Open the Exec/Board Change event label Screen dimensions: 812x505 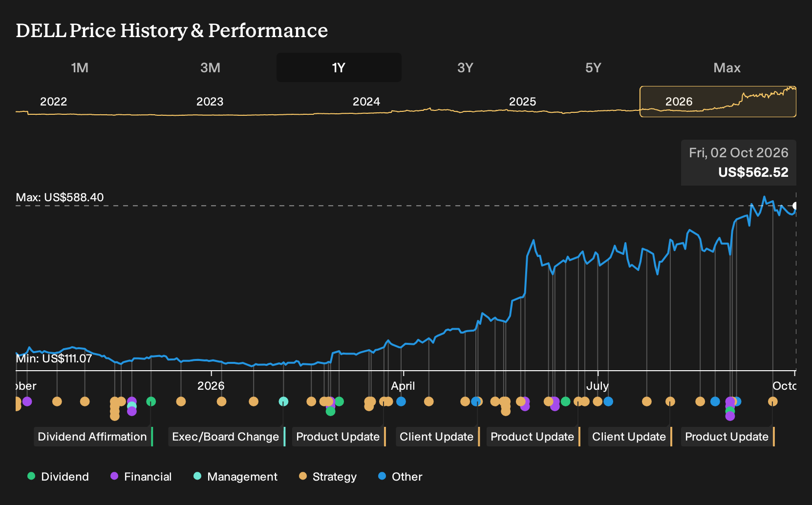pyautogui.click(x=227, y=437)
